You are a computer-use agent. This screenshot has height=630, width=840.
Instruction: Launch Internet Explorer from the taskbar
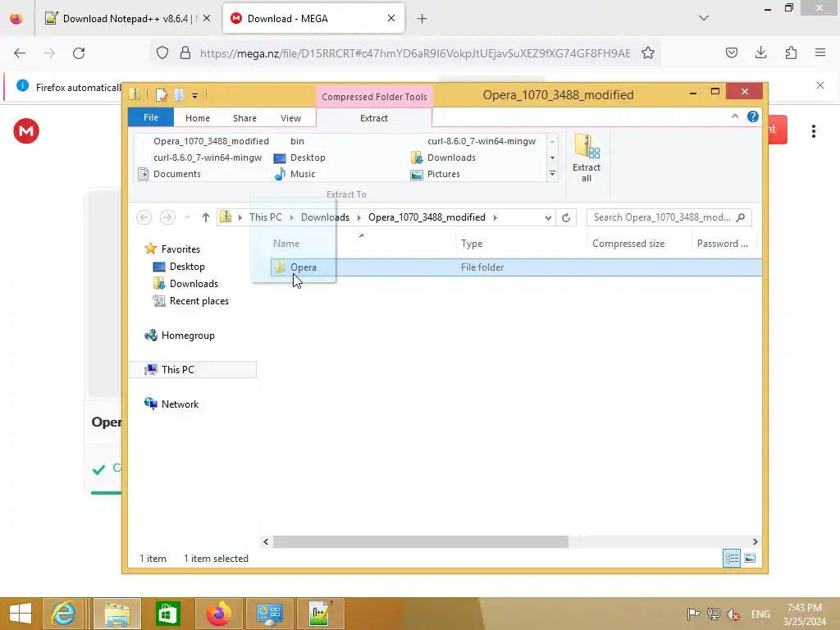click(62, 614)
